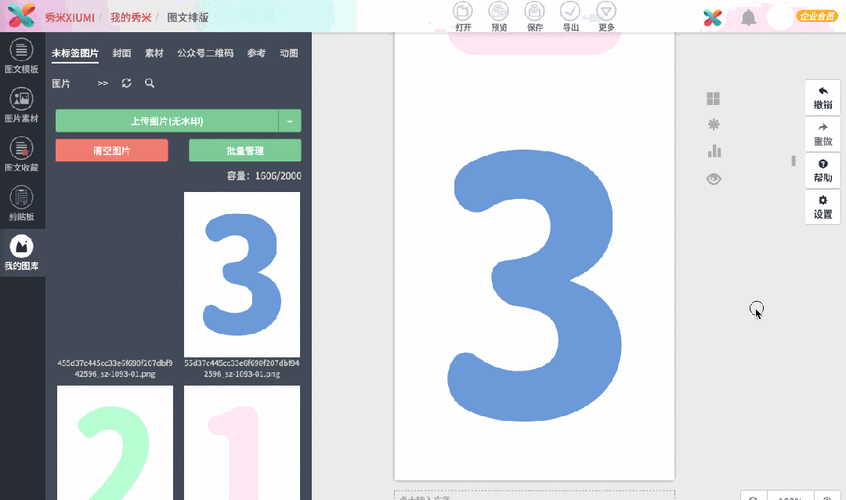846x500 pixels.
Task: Open the 帮助 help button
Action: [x=823, y=170]
